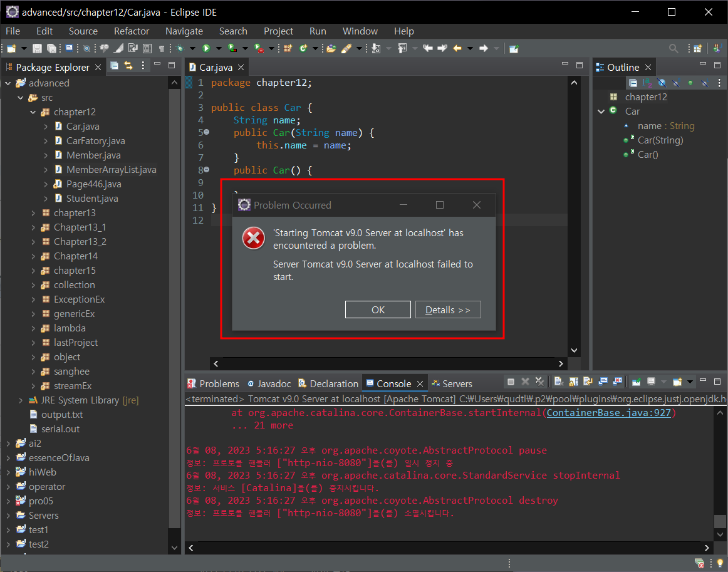The height and width of the screenshot is (572, 728).
Task: Collapse the advanced project node
Action: [x=8, y=83]
